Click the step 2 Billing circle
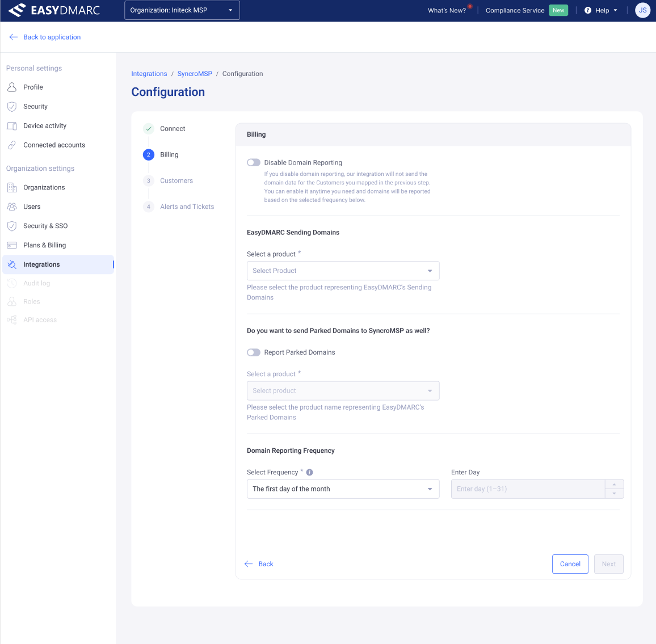Viewport: 656px width, 644px height. 149,155
